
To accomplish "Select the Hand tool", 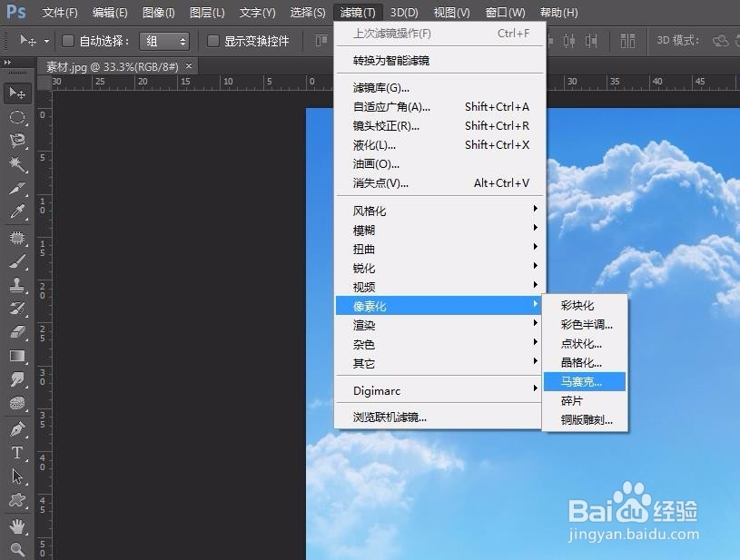I will click(17, 526).
